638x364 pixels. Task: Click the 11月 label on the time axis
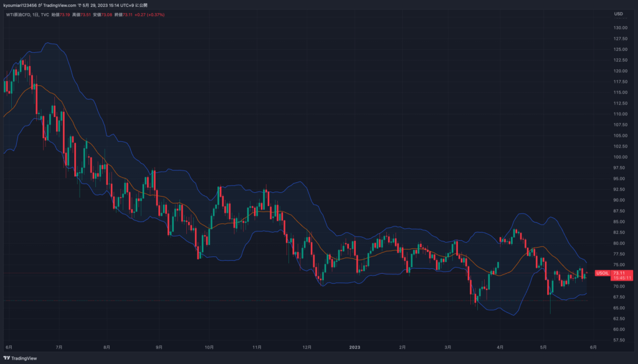(x=257, y=347)
